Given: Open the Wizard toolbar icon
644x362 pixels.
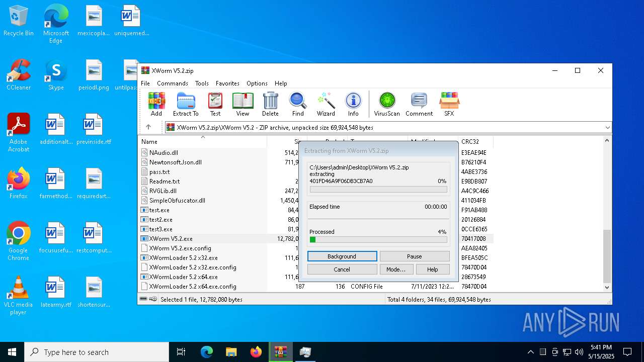Looking at the screenshot, I should (x=326, y=105).
